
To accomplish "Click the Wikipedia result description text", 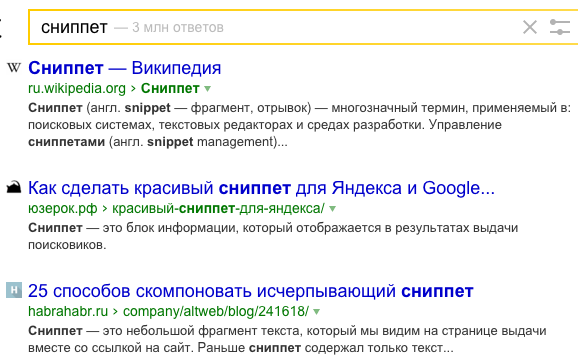I will coord(299,125).
